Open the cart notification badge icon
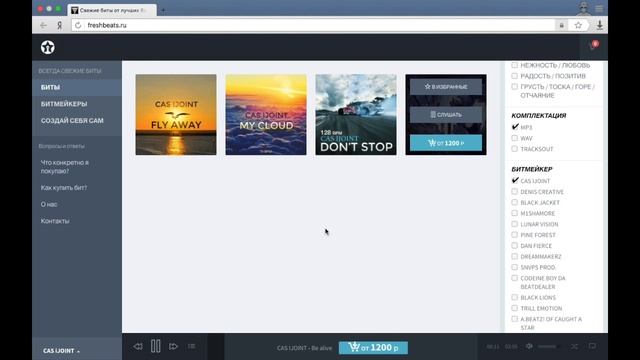Screen dimensions: 640x360 click(x=594, y=45)
